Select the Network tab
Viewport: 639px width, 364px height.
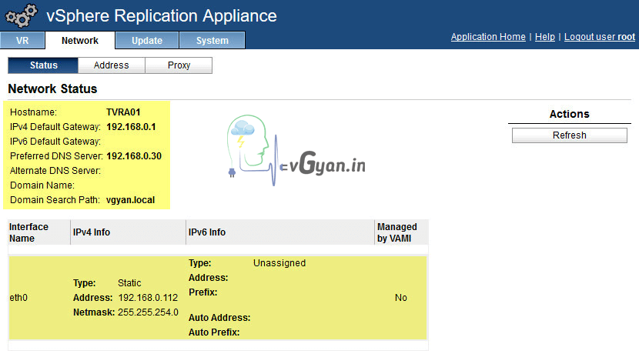point(80,41)
